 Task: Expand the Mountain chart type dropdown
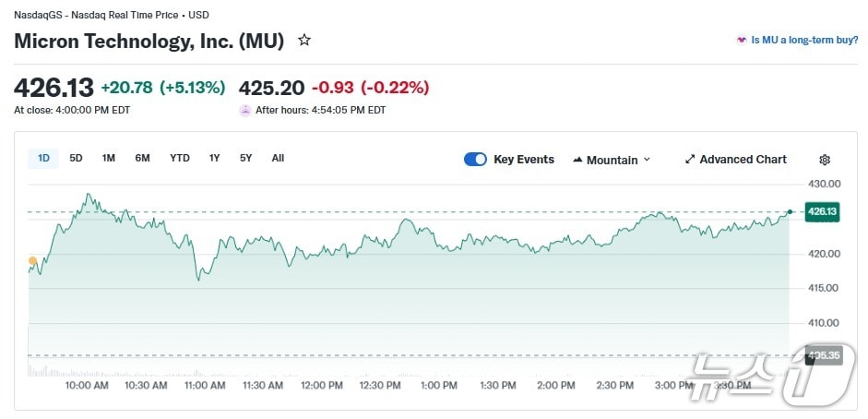[646, 160]
